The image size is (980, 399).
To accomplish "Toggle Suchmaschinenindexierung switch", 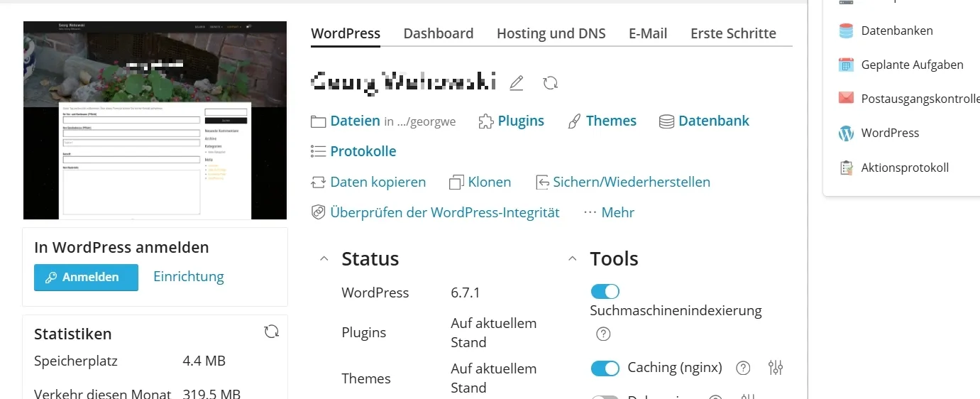I will coord(605,292).
